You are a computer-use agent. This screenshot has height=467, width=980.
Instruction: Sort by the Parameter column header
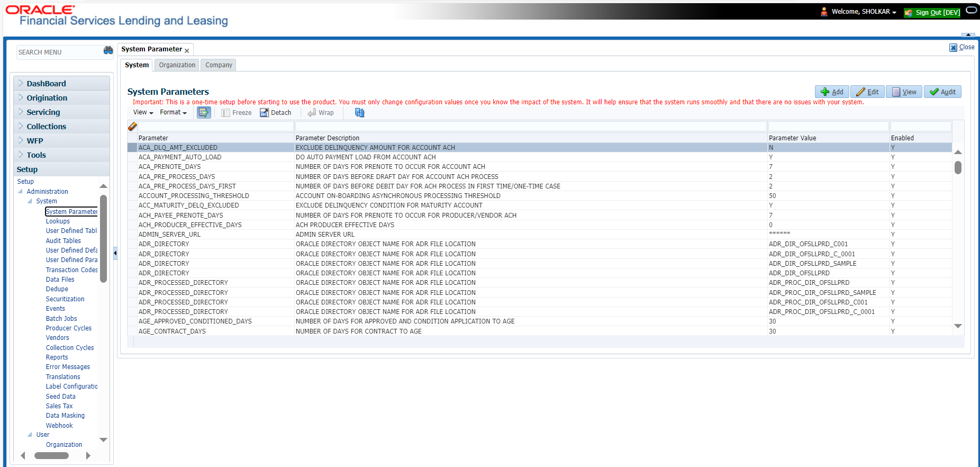[x=153, y=138]
